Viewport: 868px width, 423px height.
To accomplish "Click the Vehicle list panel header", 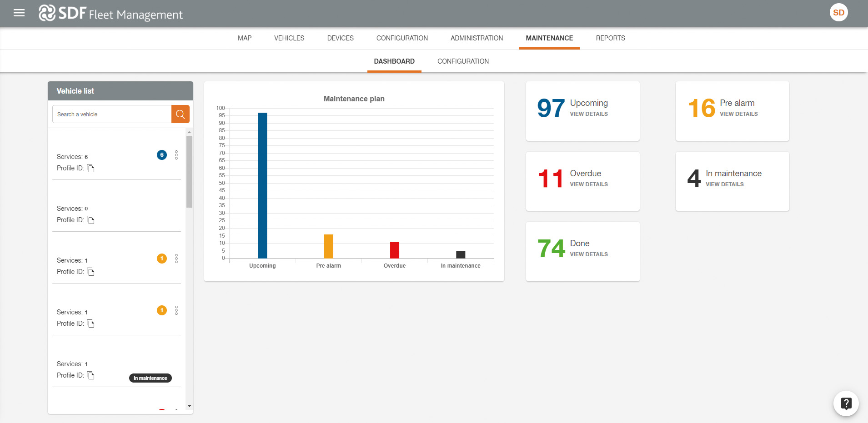I will point(120,91).
